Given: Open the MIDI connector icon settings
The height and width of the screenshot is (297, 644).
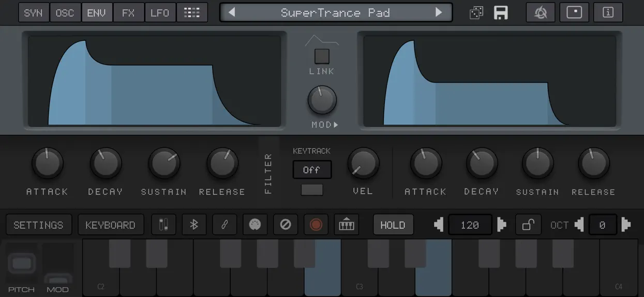Looking at the screenshot, I should pos(255,225).
